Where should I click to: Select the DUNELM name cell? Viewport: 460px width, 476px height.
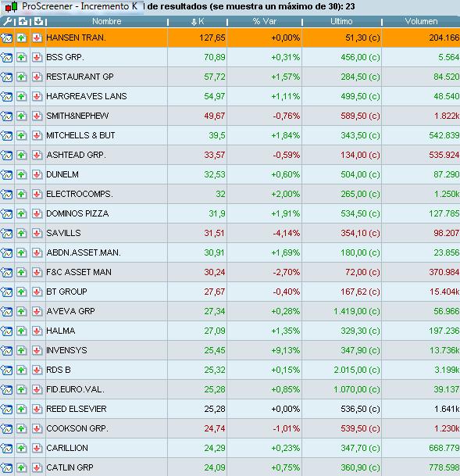106,174
